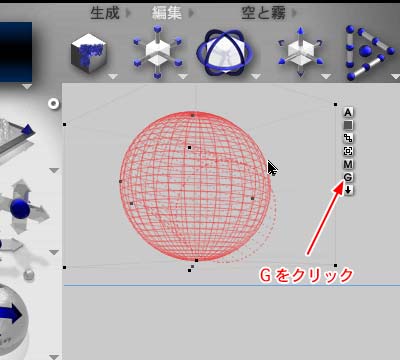Click the target tracking icon
Viewport: 400px width, 360px height.
tap(348, 151)
